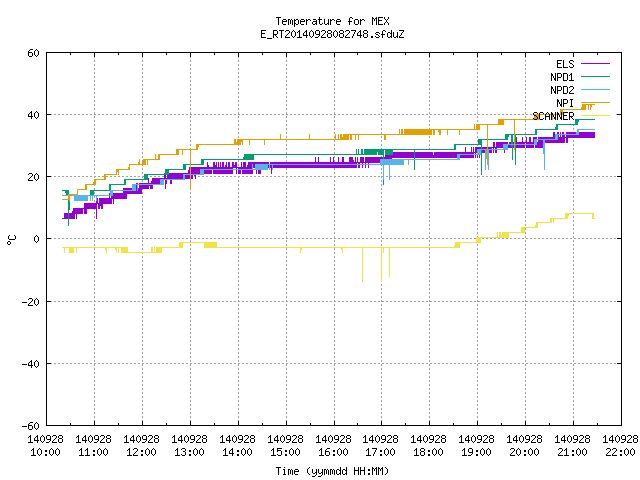
Task: Select the filename E_RT20140928082748.sfduZ subtitle
Action: 332,34
